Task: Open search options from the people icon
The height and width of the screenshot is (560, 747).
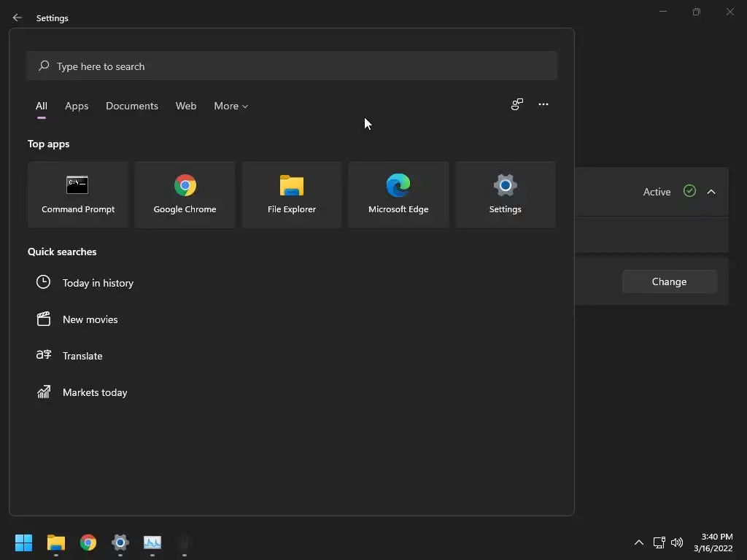Action: coord(517,104)
